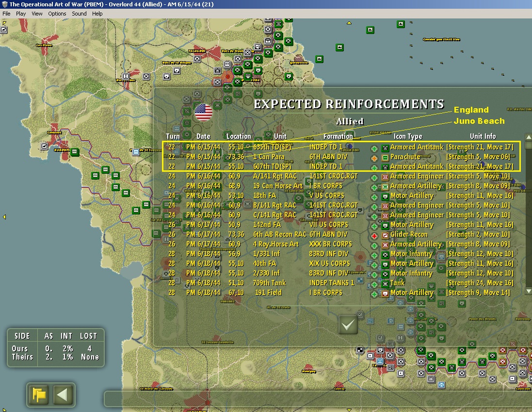Click the orange plus for 1 Can Para
The height and width of the screenshot is (412, 532).
coord(374,158)
